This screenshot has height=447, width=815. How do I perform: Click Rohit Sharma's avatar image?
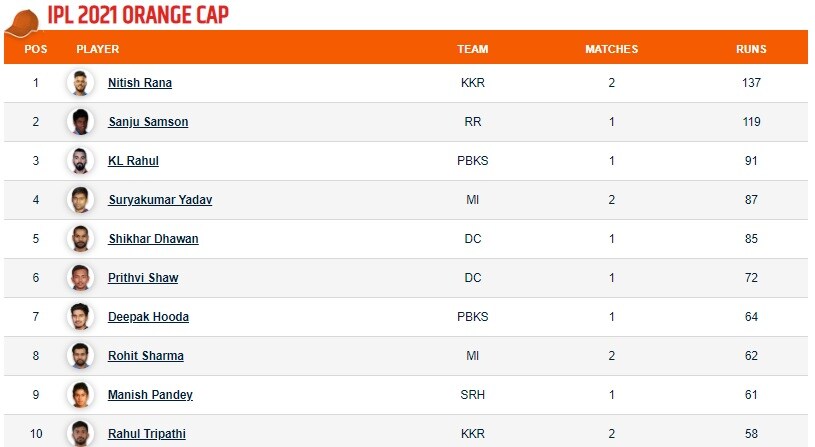[80, 356]
